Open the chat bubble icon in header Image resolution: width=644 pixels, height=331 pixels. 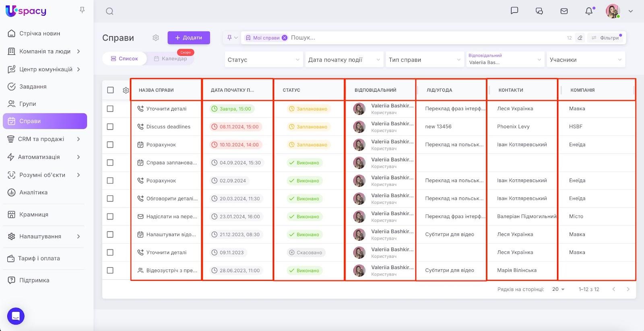[x=514, y=11]
